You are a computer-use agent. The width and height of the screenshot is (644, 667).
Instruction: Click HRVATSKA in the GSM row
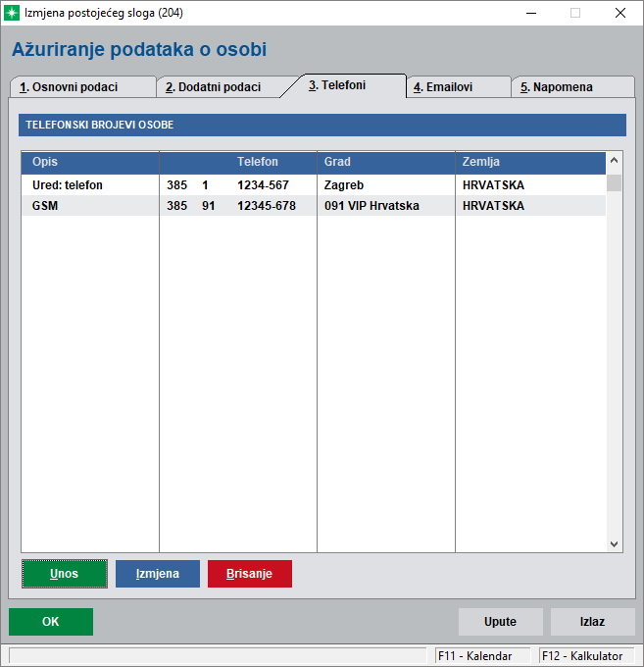point(493,206)
